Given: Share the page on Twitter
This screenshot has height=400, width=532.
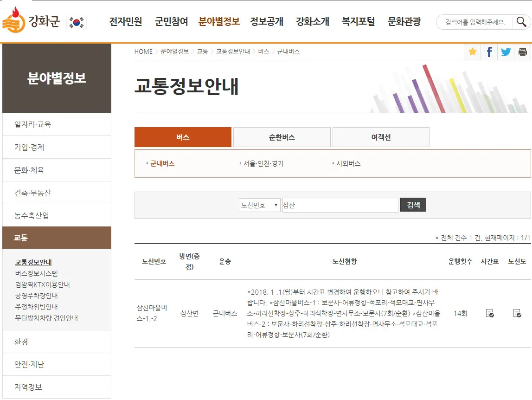Looking at the screenshot, I should (x=506, y=52).
